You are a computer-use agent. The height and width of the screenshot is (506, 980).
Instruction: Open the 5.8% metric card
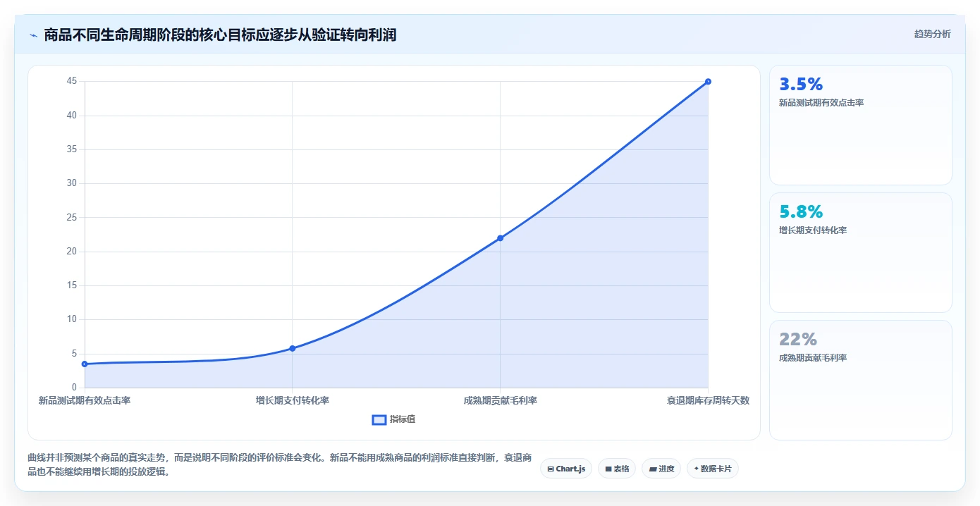(860, 252)
